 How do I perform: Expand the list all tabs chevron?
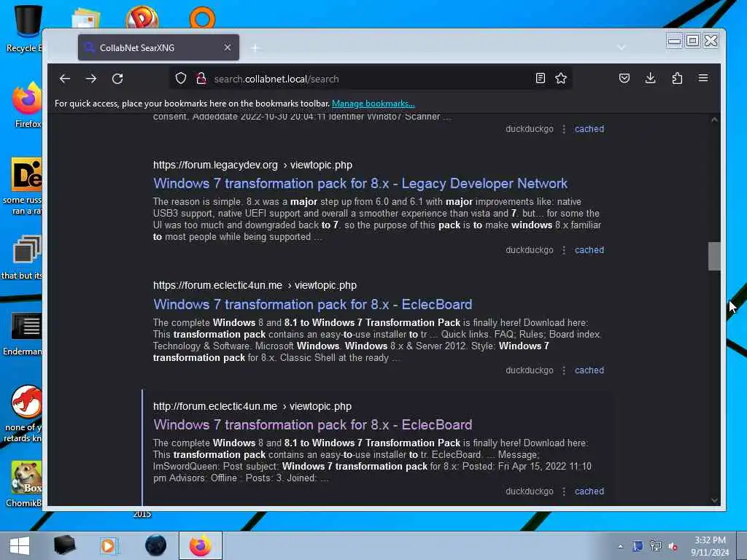pos(622,47)
